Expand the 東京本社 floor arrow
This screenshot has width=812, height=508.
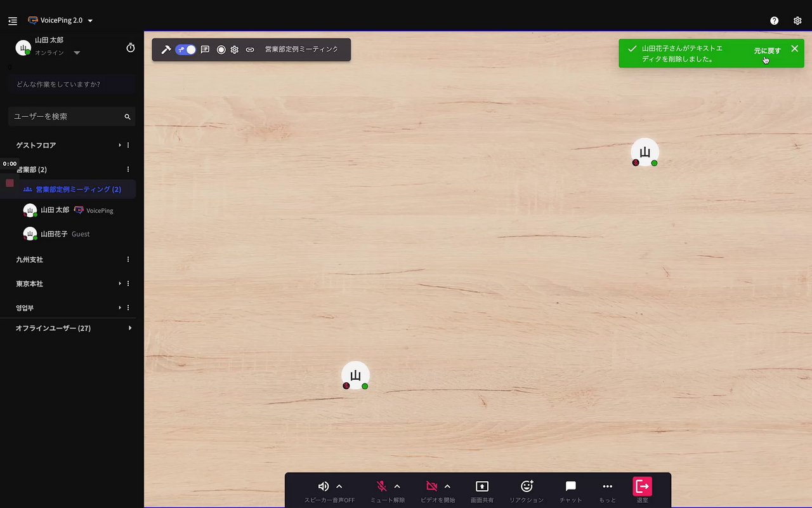tap(120, 284)
